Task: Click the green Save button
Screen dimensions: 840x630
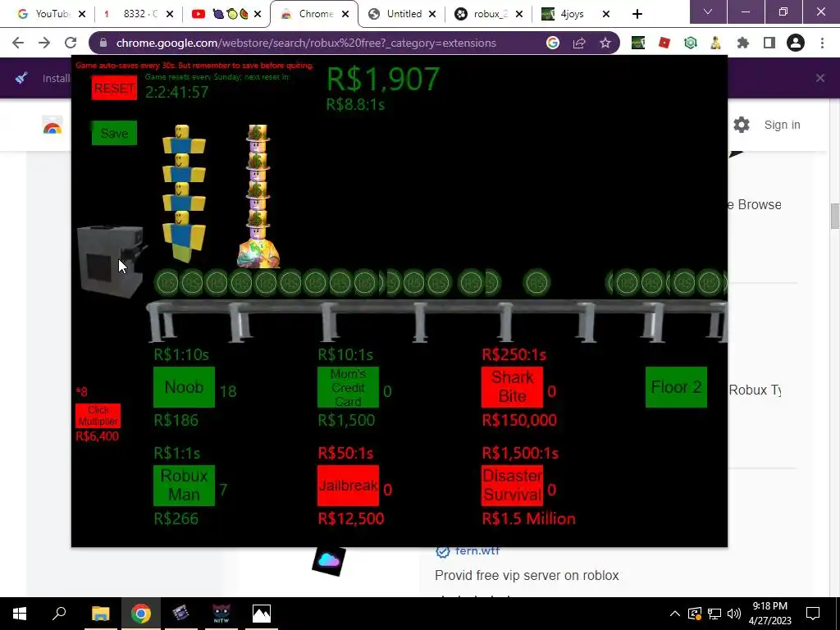Action: pyautogui.click(x=114, y=133)
